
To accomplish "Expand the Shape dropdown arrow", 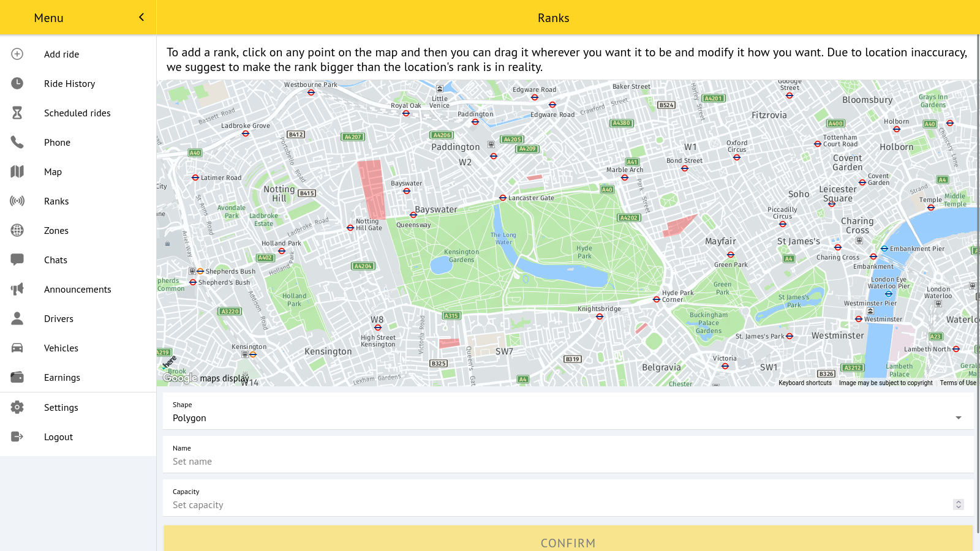I will tap(958, 418).
